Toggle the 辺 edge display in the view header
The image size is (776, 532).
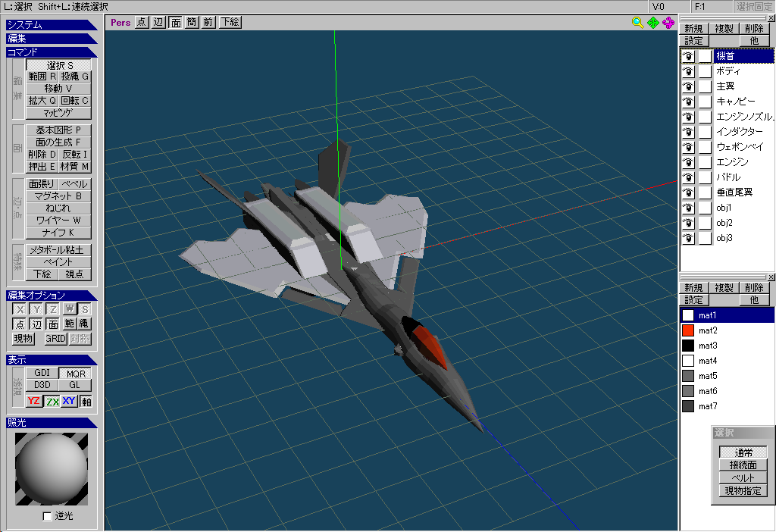158,22
